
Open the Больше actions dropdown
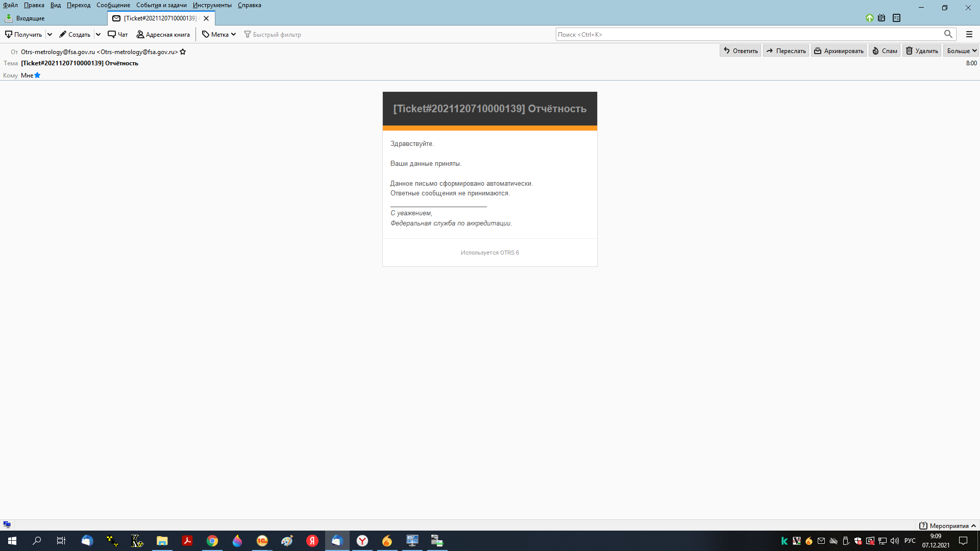[961, 51]
